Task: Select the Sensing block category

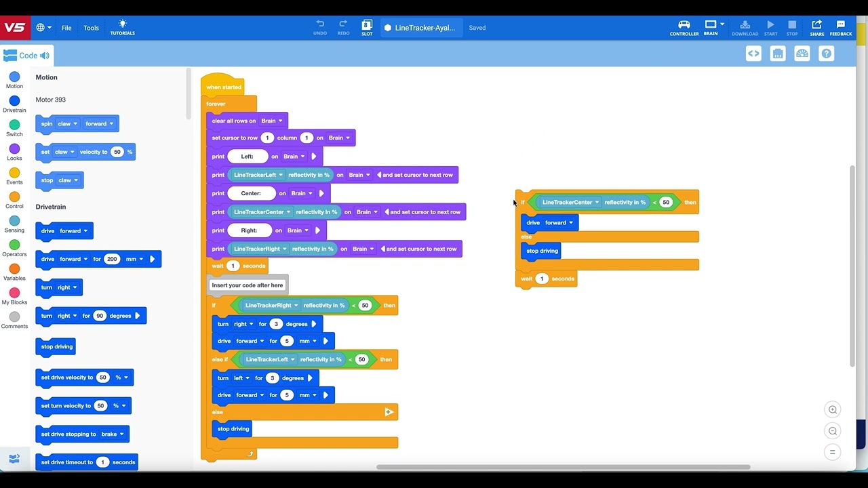Action: (14, 225)
